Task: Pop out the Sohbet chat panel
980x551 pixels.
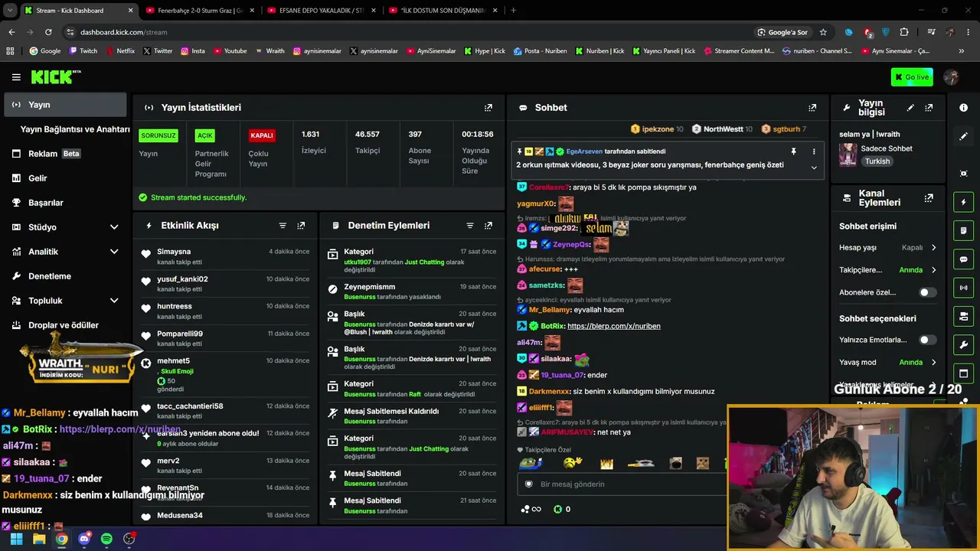Action: point(812,108)
